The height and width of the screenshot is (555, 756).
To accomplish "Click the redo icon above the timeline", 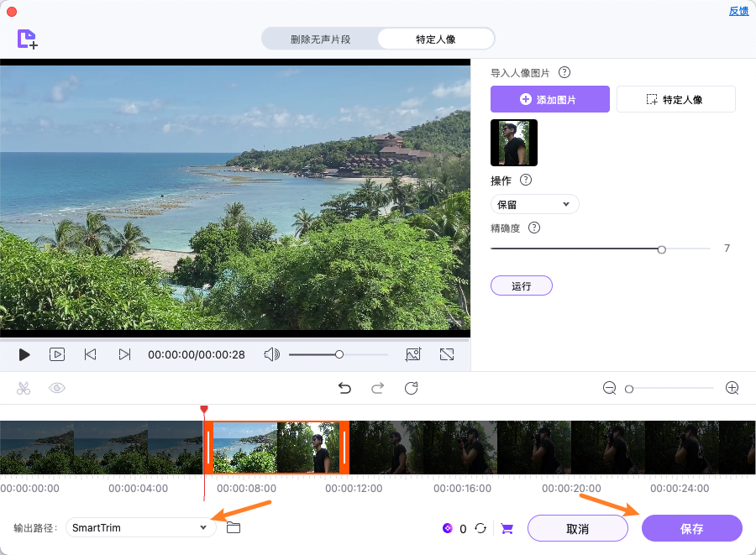I will [377, 388].
